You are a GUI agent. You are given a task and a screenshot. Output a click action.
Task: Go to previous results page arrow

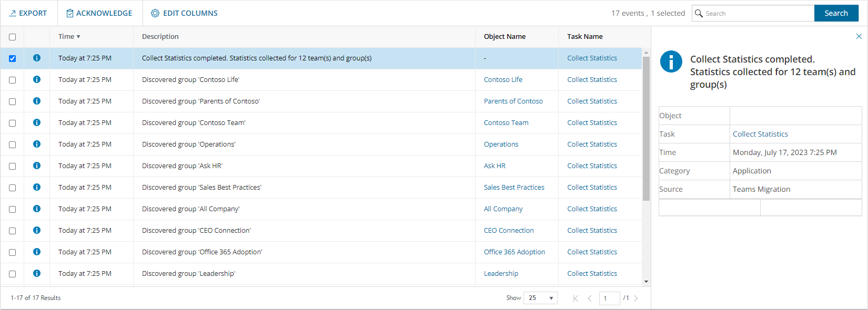590,298
